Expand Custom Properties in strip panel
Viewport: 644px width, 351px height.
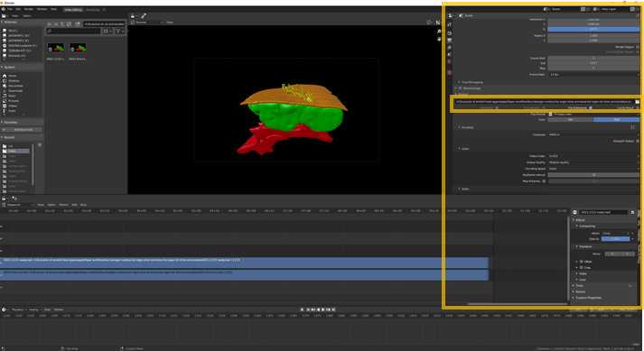[587, 298]
